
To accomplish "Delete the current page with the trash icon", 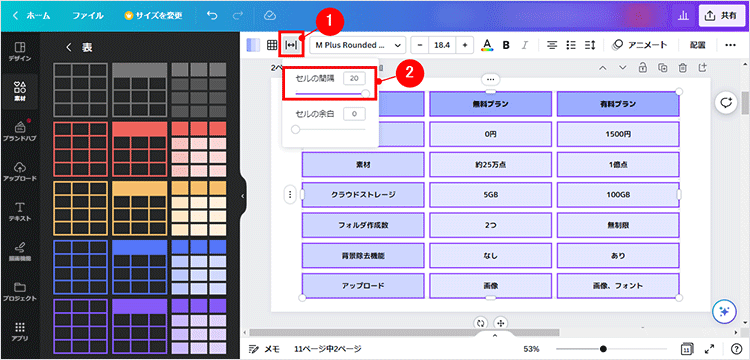I will point(683,67).
